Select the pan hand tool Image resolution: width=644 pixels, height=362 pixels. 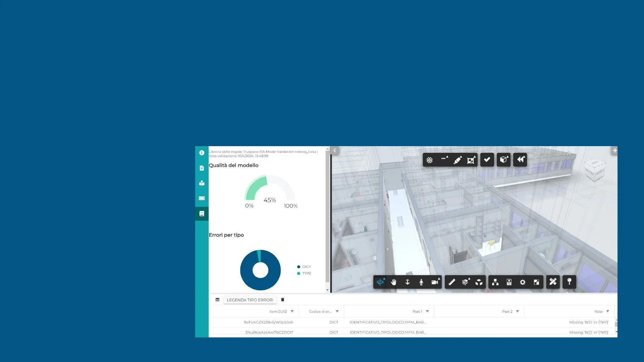(394, 282)
